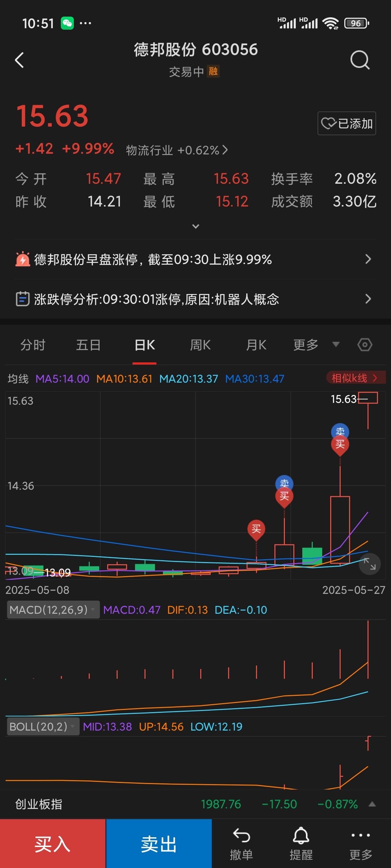Open the chart settings hexagon icon

(365, 345)
